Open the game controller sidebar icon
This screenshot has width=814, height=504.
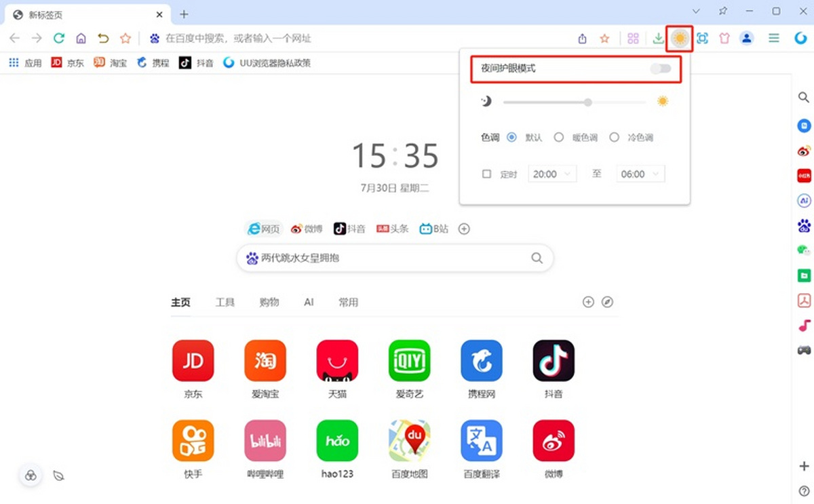click(804, 351)
